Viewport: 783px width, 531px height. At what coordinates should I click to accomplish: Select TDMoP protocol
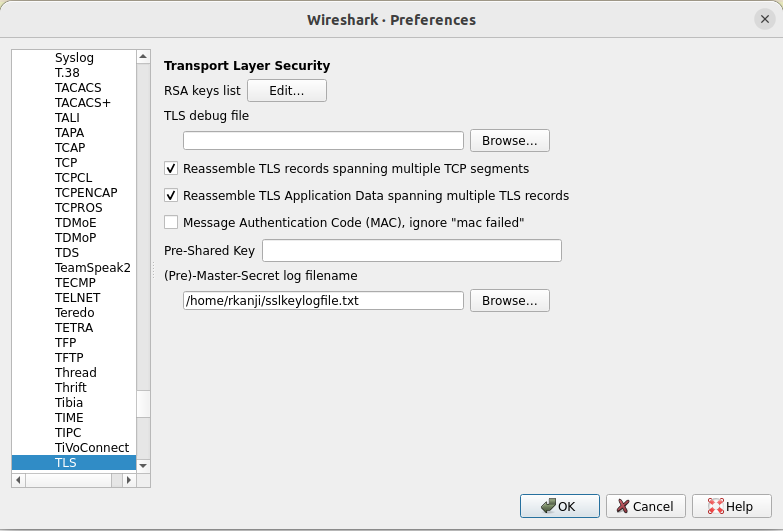click(x=74, y=237)
